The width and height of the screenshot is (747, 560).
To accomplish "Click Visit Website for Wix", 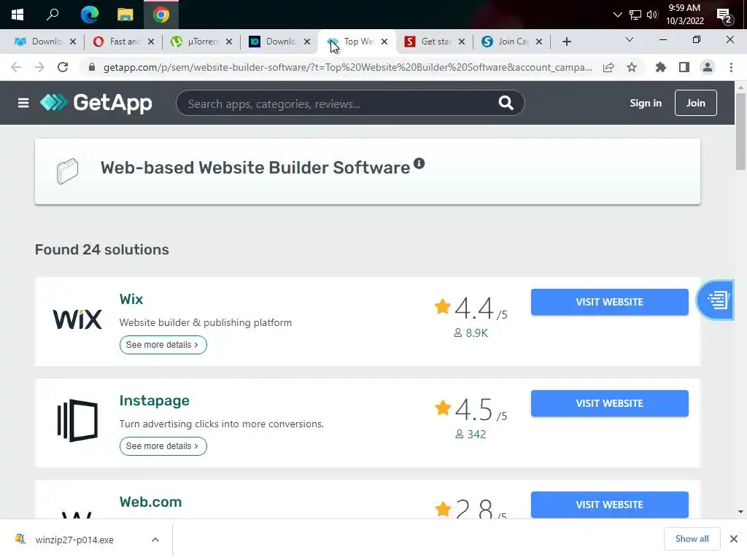I will (609, 302).
